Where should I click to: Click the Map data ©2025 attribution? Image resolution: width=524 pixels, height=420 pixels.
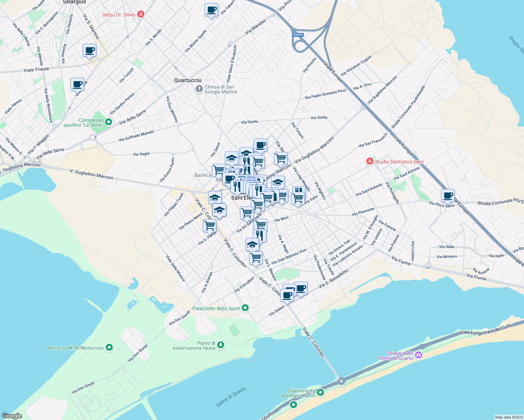tap(508, 417)
